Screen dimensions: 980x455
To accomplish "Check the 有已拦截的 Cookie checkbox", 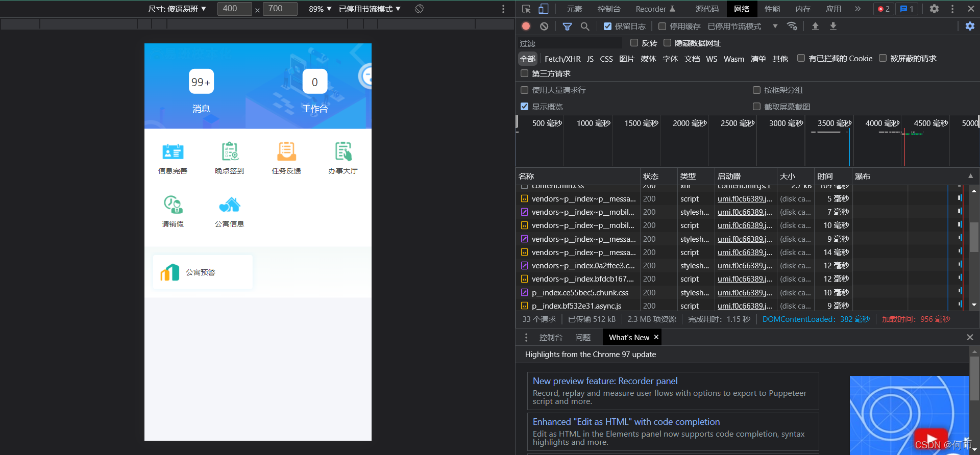I will (801, 58).
